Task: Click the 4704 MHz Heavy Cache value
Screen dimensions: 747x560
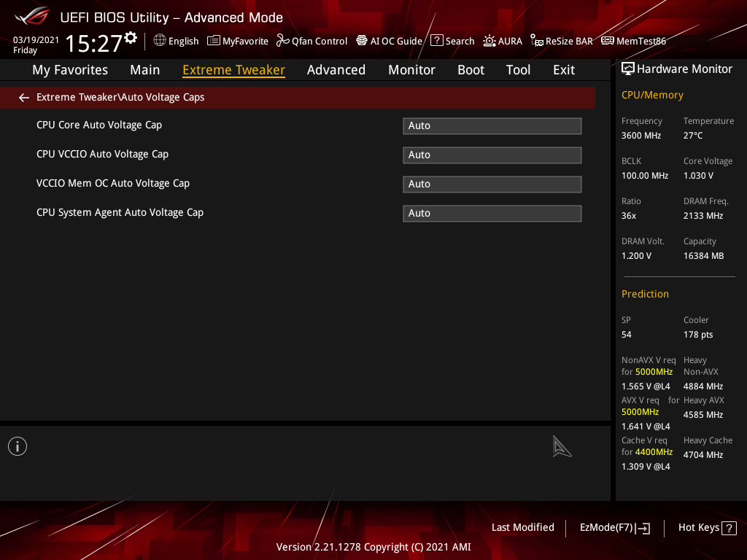Action: pyautogui.click(x=703, y=455)
